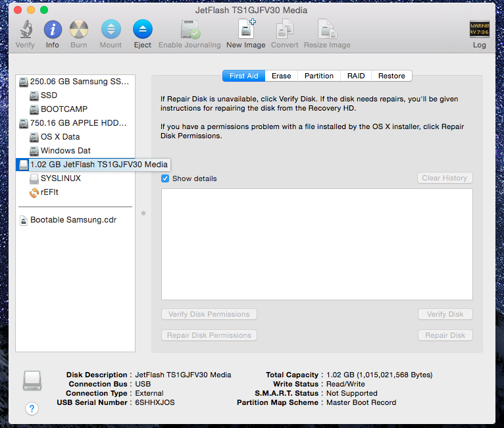
Task: Select Bootable Samsung.cdr disk image
Action: [75, 220]
